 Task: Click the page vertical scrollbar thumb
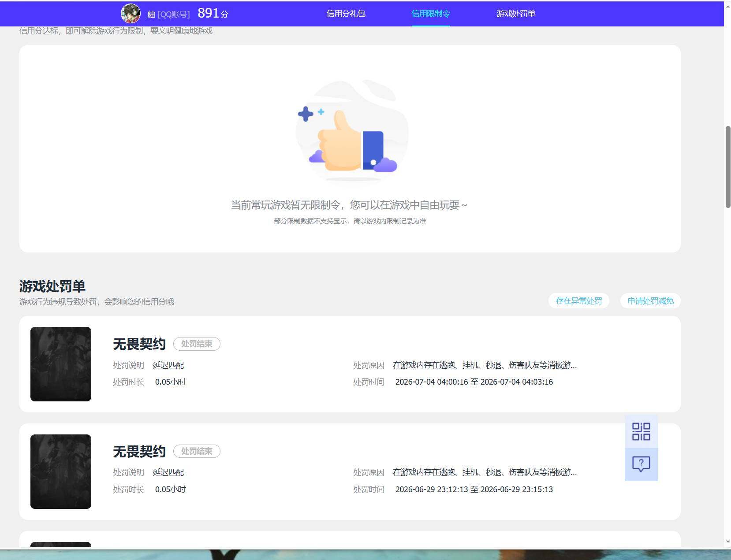pos(727,167)
